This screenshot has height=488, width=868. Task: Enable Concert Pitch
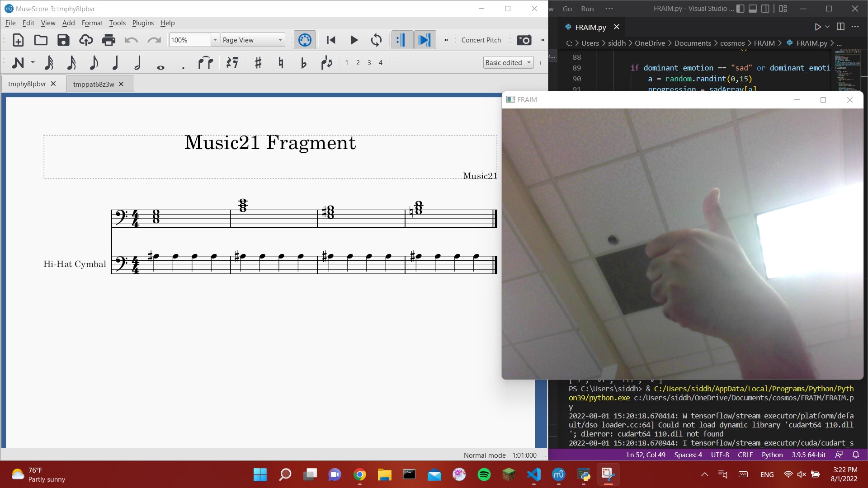click(481, 40)
